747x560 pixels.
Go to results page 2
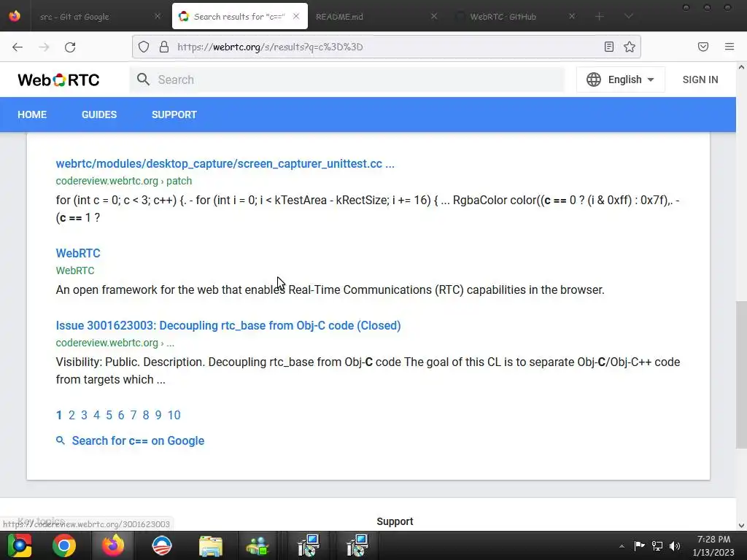pos(71,415)
